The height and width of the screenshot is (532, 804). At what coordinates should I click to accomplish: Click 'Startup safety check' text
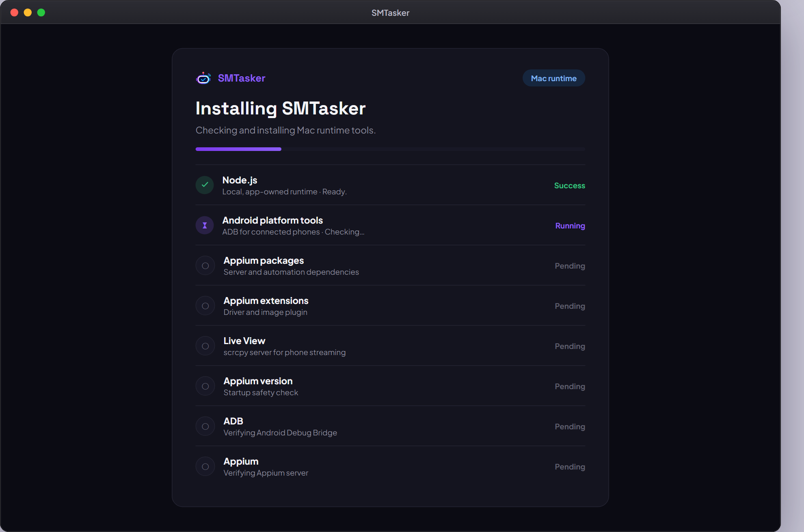point(261,392)
